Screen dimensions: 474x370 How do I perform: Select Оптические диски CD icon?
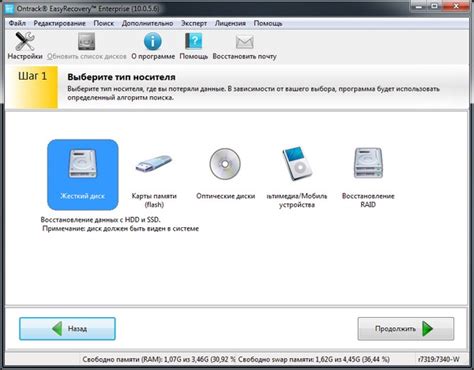[x=225, y=164]
